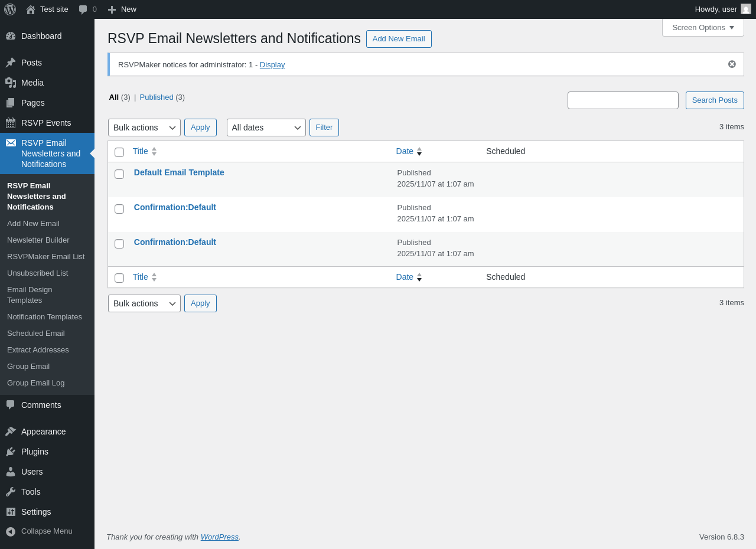Click the Collapse Menu arrow icon

pyautogui.click(x=11, y=531)
